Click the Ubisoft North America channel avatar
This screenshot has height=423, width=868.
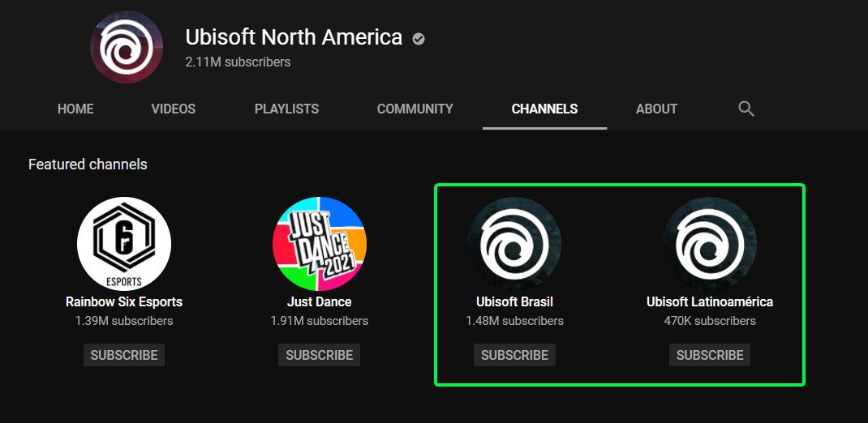pyautogui.click(x=127, y=47)
